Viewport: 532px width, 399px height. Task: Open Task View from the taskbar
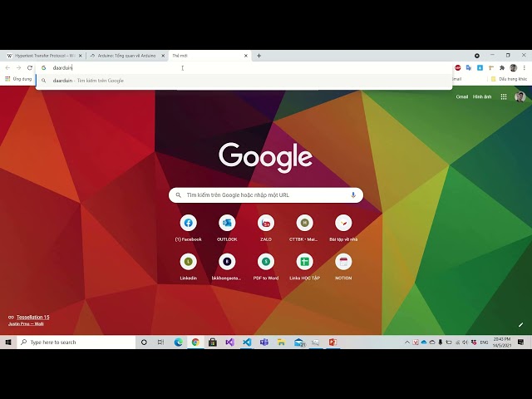pos(160,342)
